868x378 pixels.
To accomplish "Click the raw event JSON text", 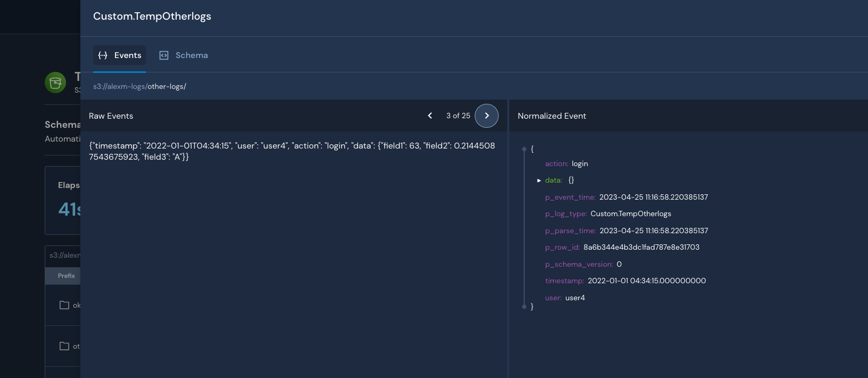I will [292, 151].
